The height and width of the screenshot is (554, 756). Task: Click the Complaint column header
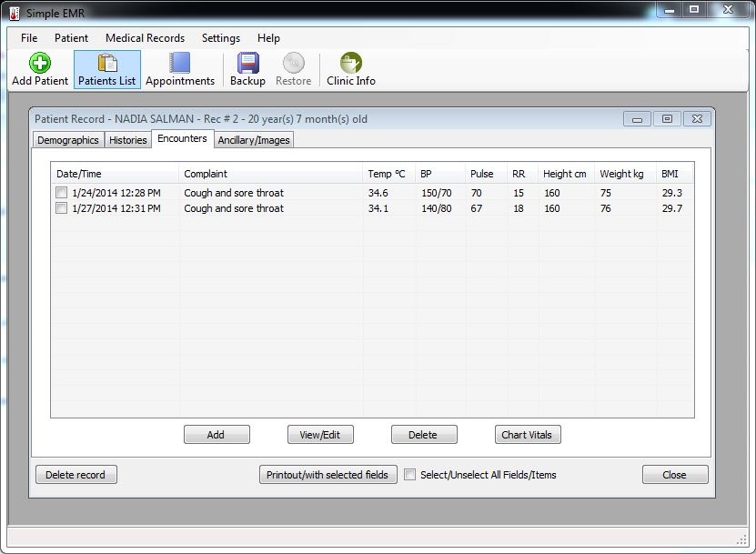(x=270, y=174)
